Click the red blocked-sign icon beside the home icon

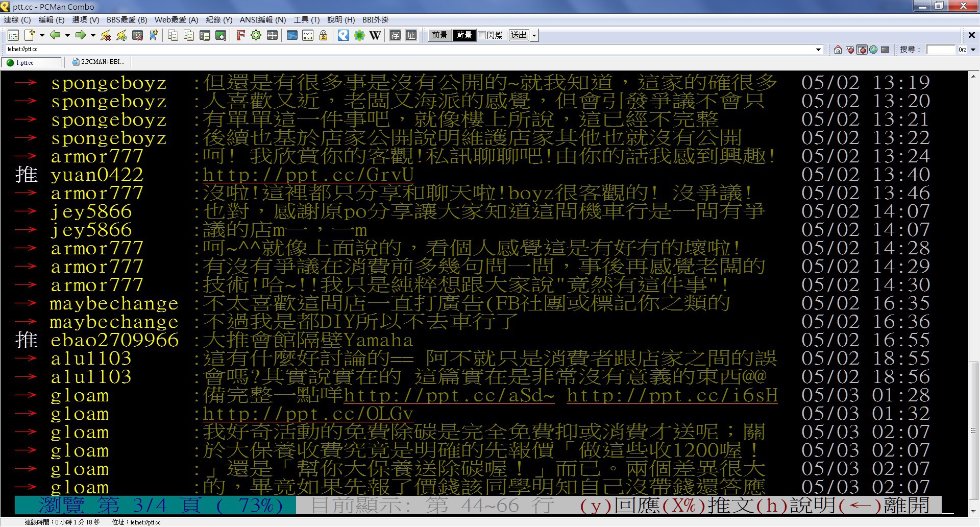850,50
